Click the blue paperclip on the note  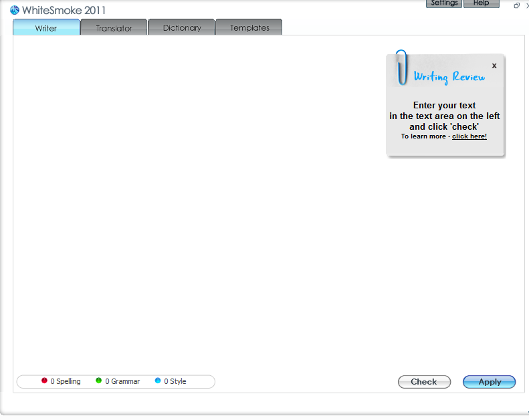401,67
